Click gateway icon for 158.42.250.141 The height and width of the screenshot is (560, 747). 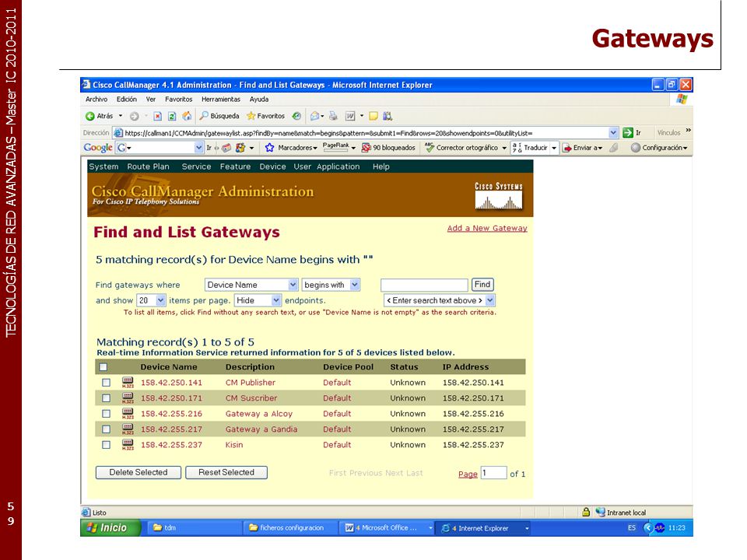click(128, 383)
